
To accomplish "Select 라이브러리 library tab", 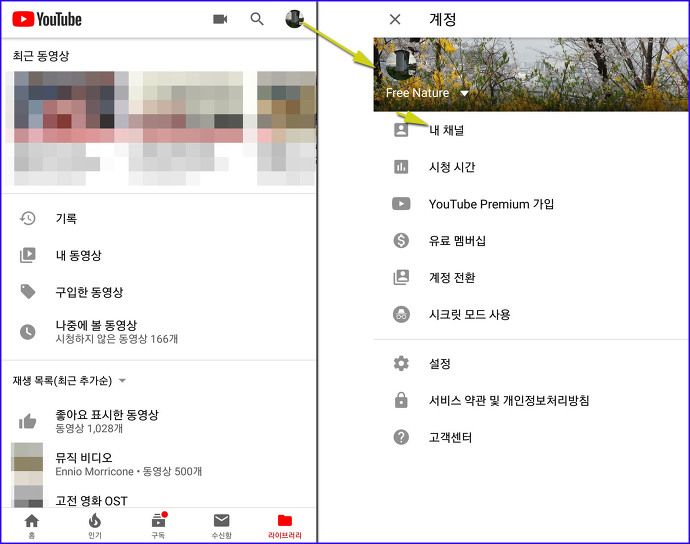I will click(285, 526).
